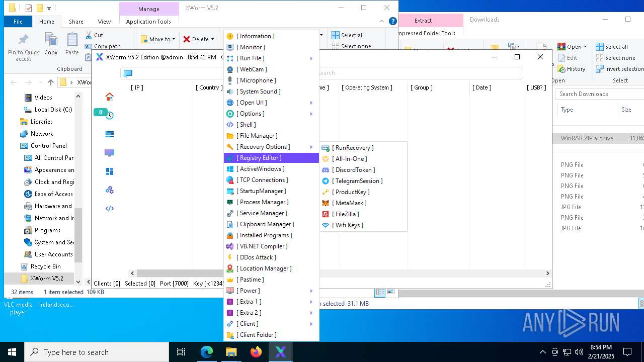This screenshot has height=362, width=644.
Task: Open the File Manager entry
Action: tap(271, 136)
